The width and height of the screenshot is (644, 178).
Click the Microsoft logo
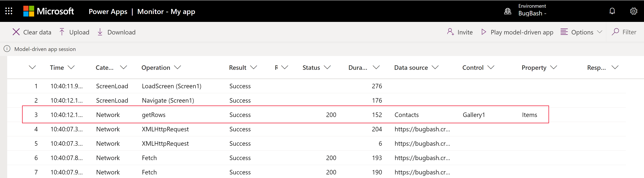point(48,11)
